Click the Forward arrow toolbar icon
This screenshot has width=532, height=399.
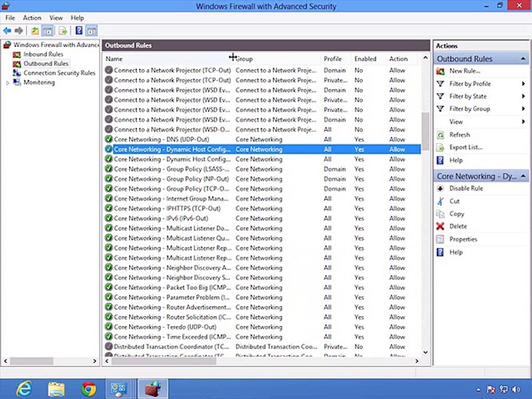point(19,31)
